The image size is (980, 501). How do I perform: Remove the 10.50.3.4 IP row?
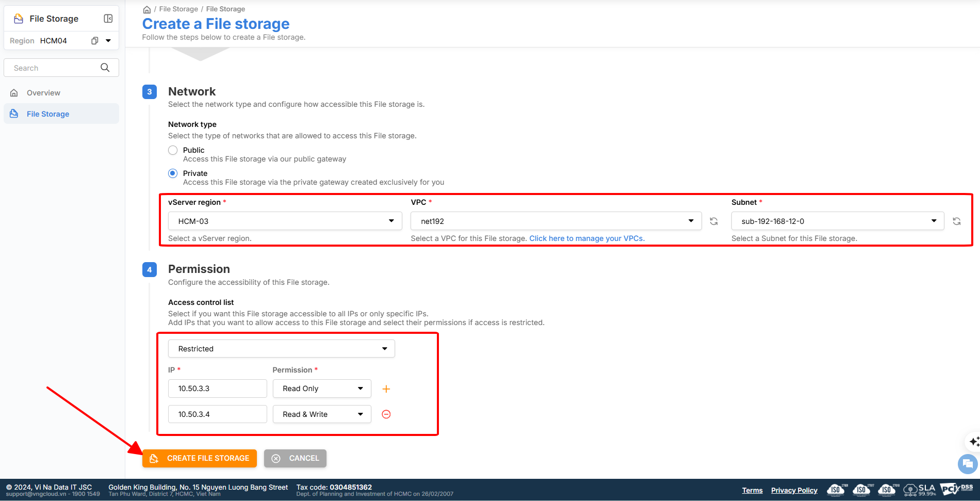point(386,414)
